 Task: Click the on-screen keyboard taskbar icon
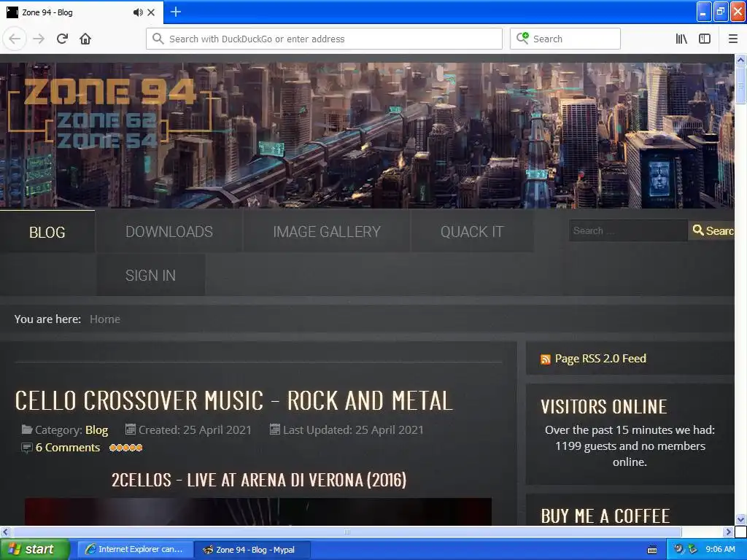pos(652,550)
